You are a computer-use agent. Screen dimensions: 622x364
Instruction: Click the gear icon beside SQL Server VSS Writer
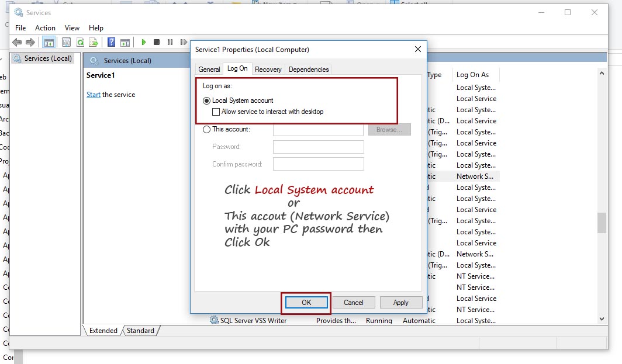coord(214,320)
